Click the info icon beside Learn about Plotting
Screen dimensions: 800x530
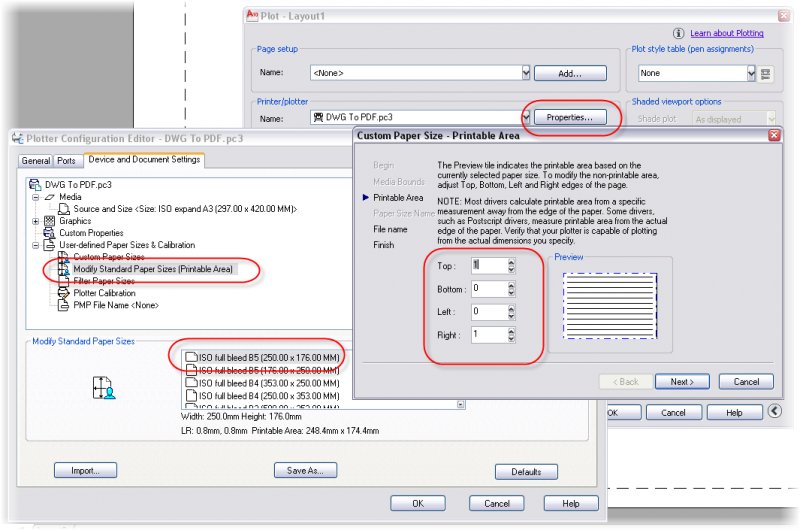coord(678,33)
